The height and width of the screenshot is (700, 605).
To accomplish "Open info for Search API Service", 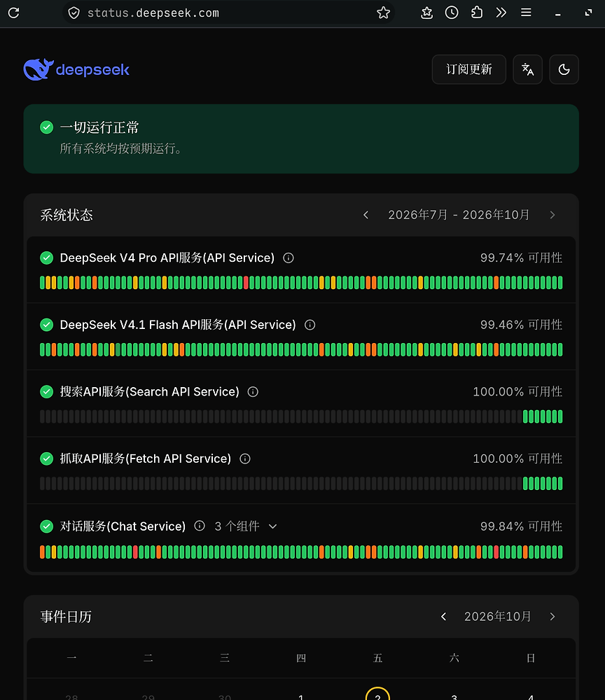I will pos(253,392).
